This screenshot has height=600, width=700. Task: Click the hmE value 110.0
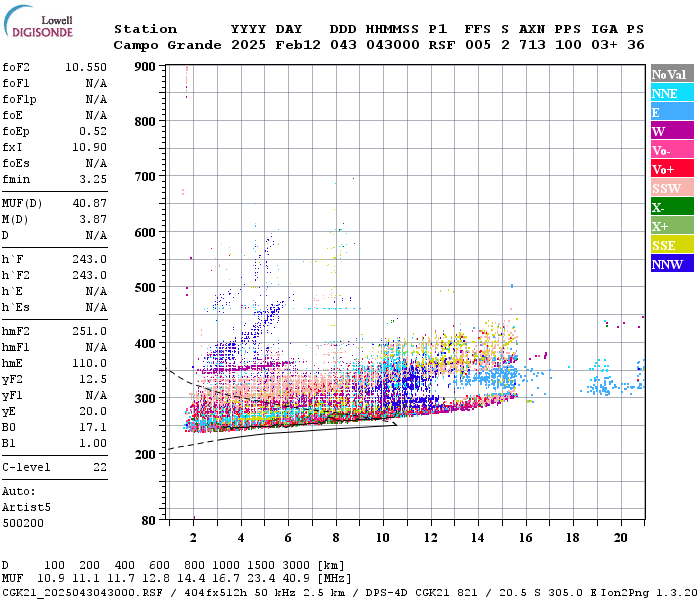tap(89, 363)
